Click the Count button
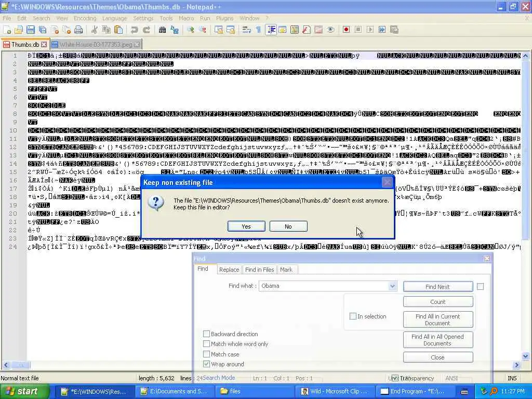532x399 pixels. pyautogui.click(x=437, y=302)
